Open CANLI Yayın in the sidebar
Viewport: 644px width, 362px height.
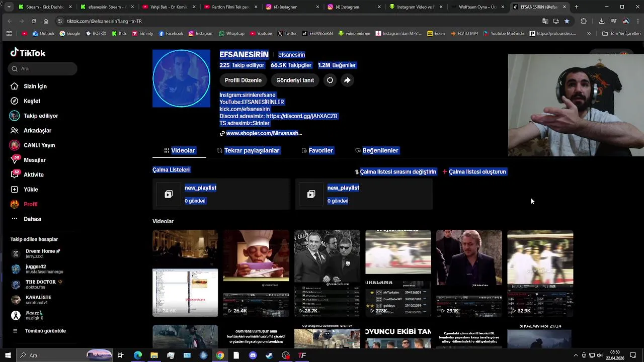[x=33, y=145]
